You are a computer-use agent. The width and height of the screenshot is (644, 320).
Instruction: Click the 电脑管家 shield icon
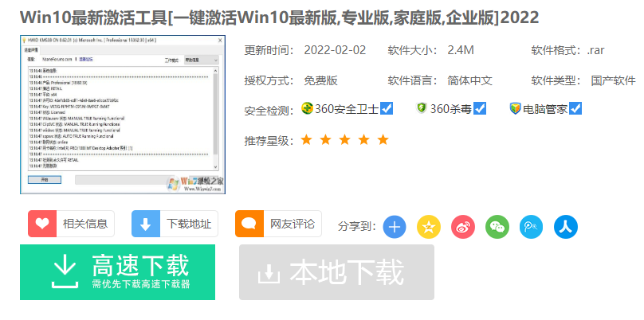tap(515, 109)
